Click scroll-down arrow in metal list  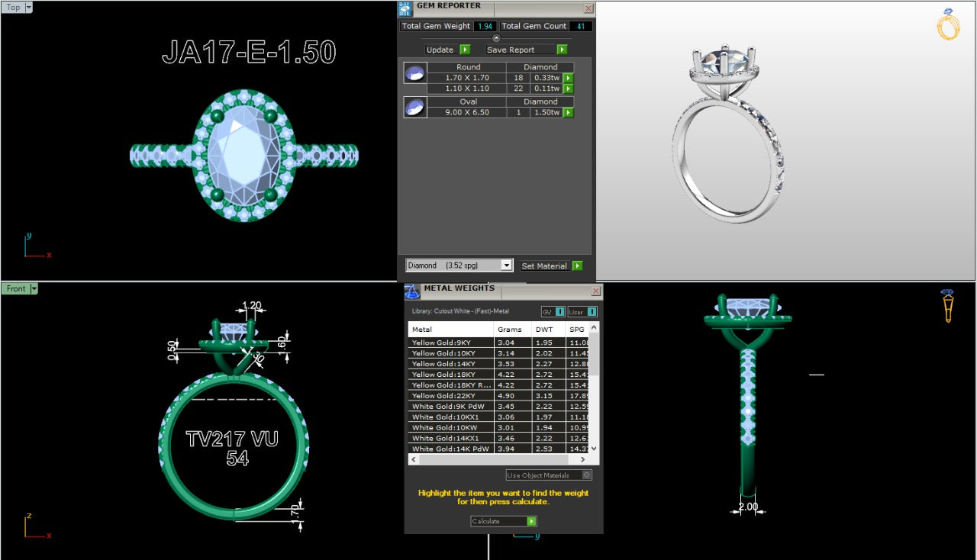(595, 449)
